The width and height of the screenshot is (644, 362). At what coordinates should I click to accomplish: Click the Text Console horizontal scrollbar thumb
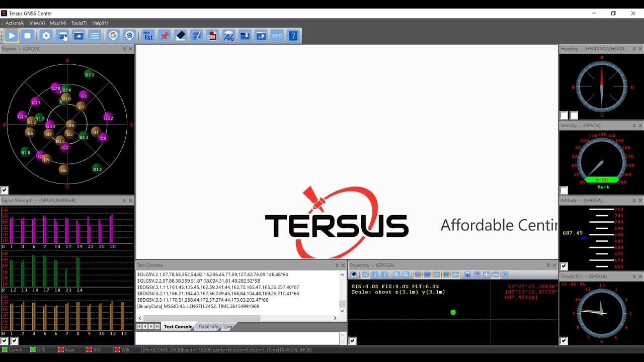point(202,318)
